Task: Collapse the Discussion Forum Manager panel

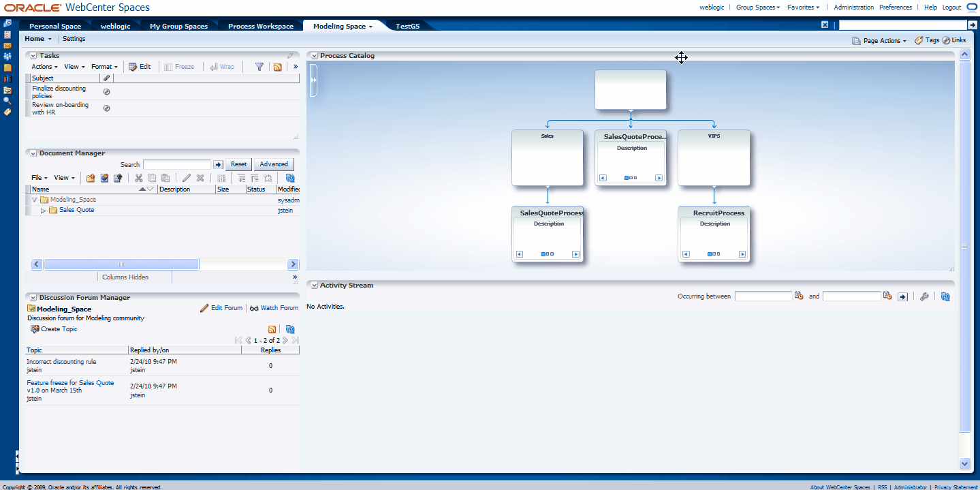Action: pyautogui.click(x=33, y=298)
